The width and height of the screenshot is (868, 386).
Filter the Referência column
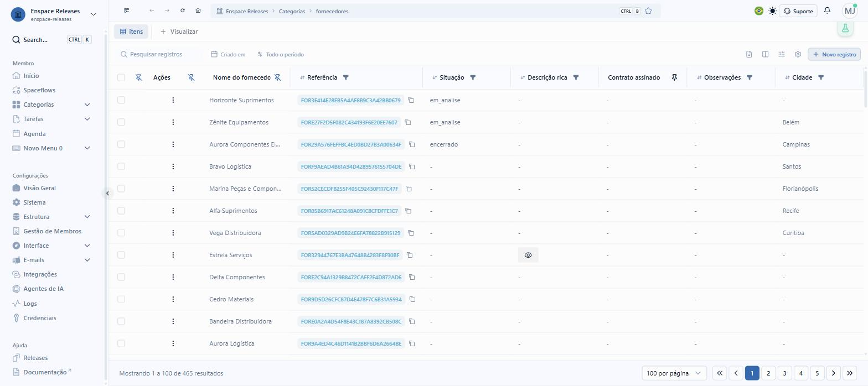[346, 77]
